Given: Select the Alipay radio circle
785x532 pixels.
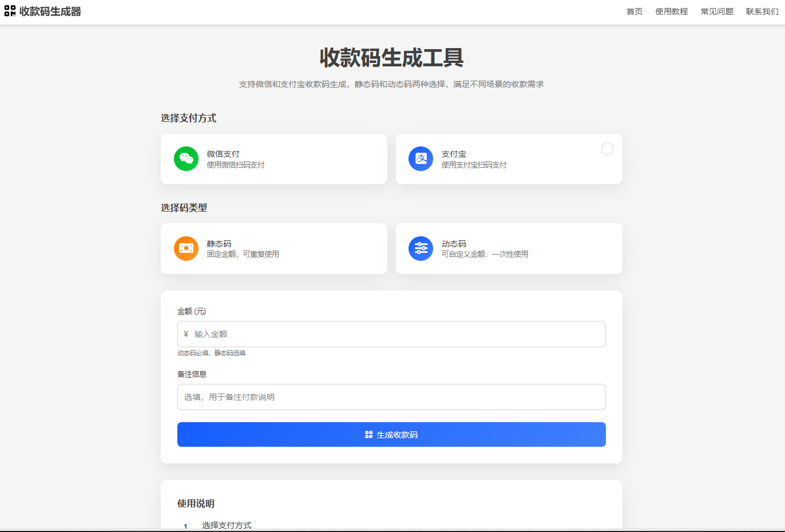Looking at the screenshot, I should tap(607, 149).
